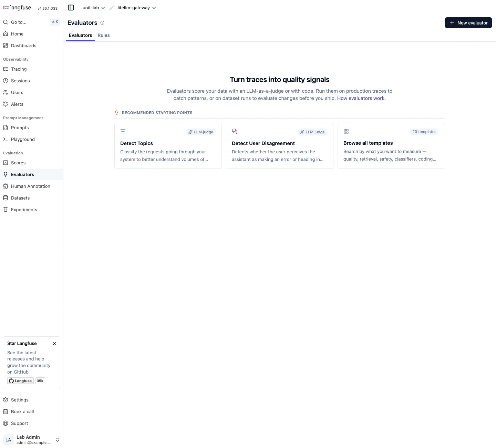Toggle the sidebar panel icon
496x448 pixels.
(71, 8)
